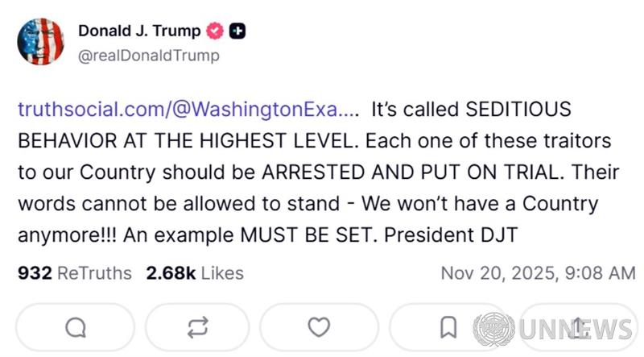View the 2.68k Likes list
The image size is (644, 357).
[195, 273]
